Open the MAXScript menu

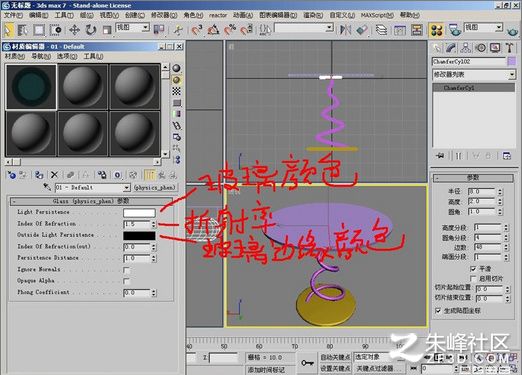(377, 15)
